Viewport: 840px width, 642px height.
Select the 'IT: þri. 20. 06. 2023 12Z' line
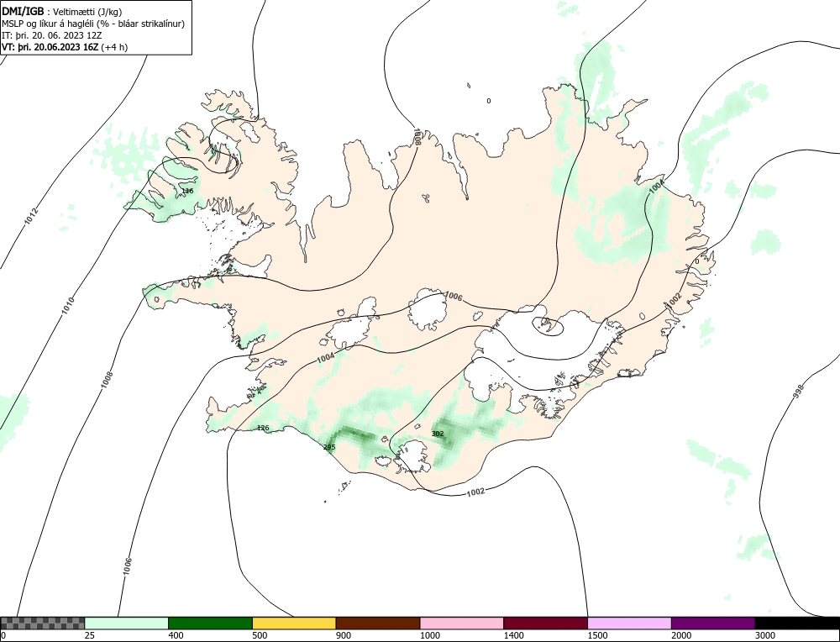click(x=52, y=35)
